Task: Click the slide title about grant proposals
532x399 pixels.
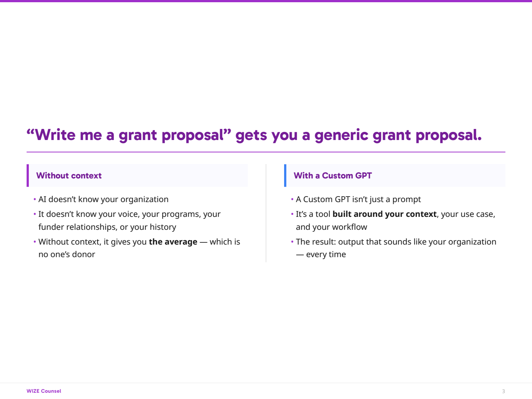Action: [254, 135]
